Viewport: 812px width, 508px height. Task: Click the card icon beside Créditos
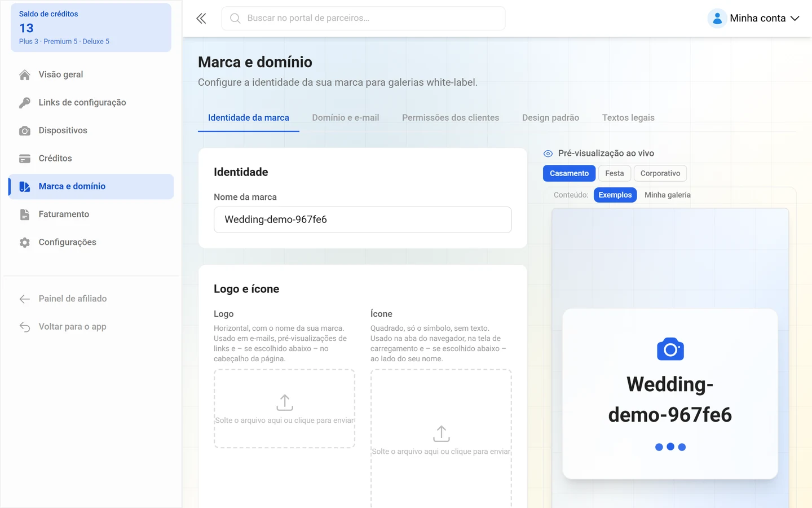pos(25,159)
